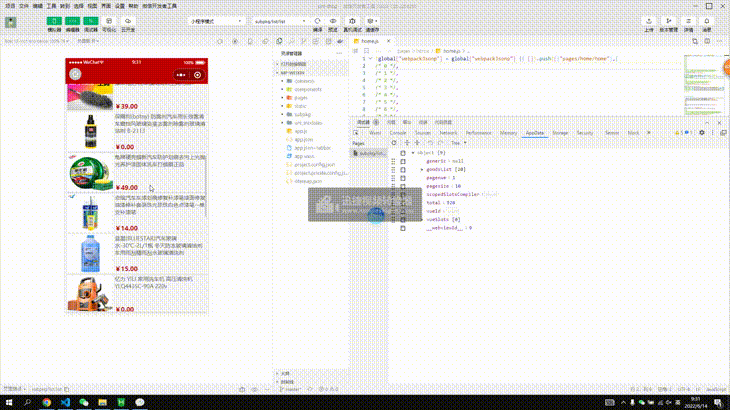Expand the static folder in explorer
This screenshot has height=410, width=730.
pos(300,106)
